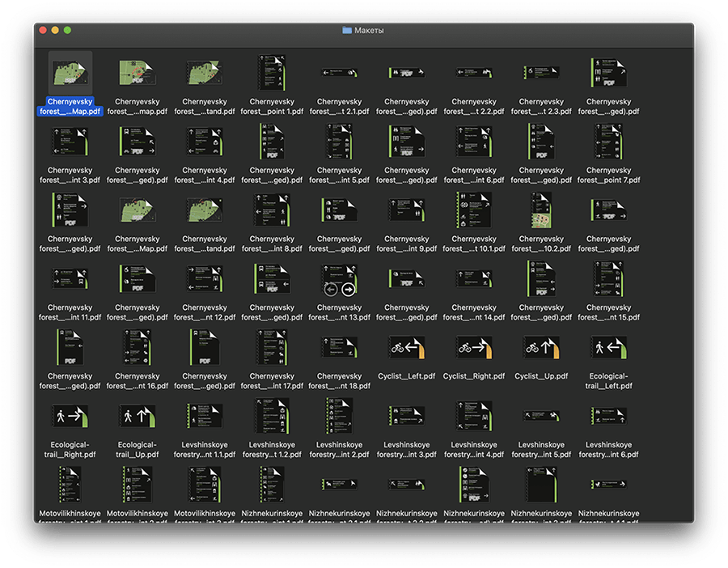Select Chernyevsky forest point 18.pdf file
Viewport: 728px width, 568px height.
click(340, 348)
